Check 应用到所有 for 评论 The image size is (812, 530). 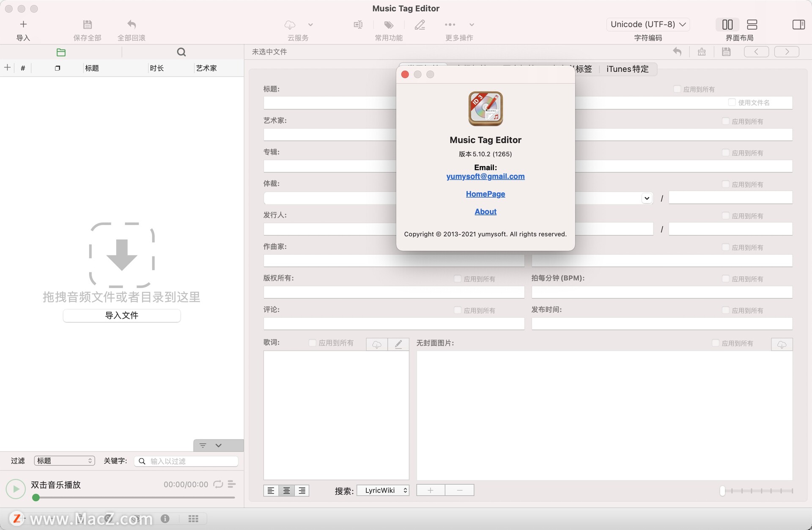coord(458,310)
